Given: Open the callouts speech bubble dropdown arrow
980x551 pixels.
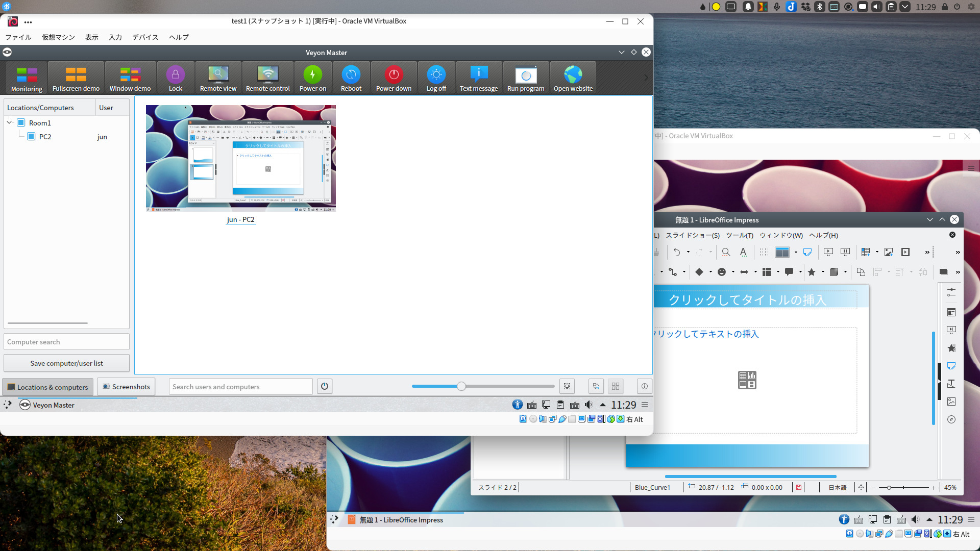Looking at the screenshot, I should [800, 272].
